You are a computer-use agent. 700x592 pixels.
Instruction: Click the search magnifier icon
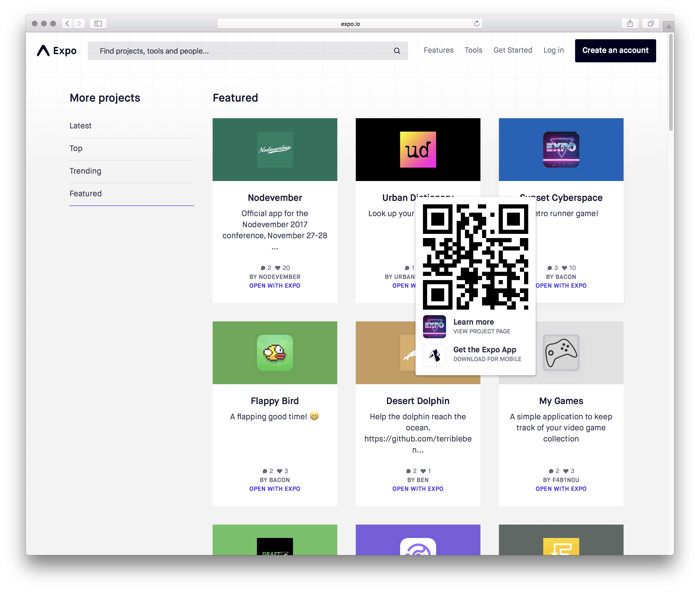[397, 51]
